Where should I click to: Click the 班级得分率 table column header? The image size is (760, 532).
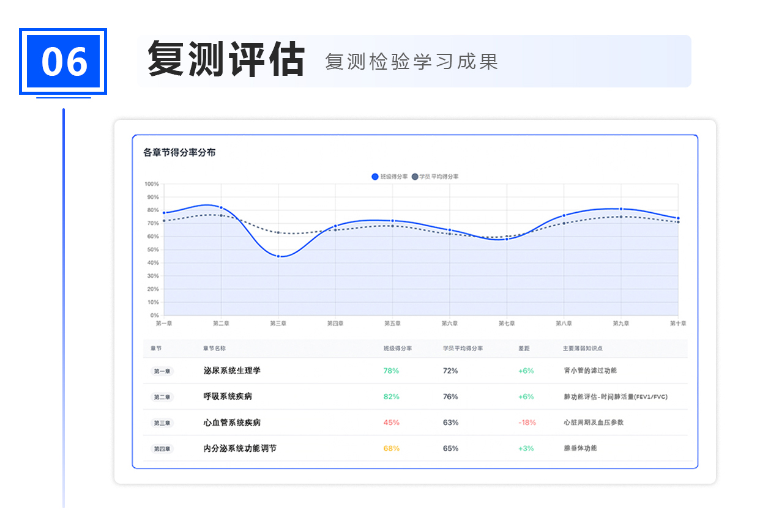point(397,349)
